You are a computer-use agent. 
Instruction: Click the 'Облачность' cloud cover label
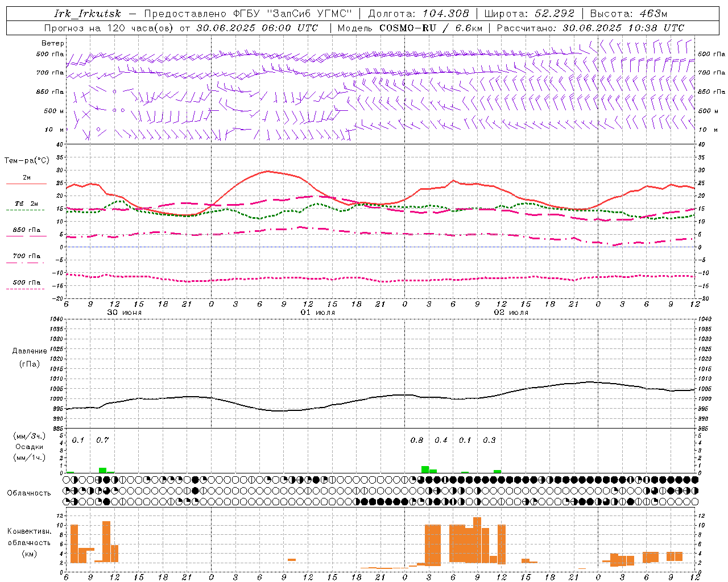pyautogui.click(x=29, y=493)
